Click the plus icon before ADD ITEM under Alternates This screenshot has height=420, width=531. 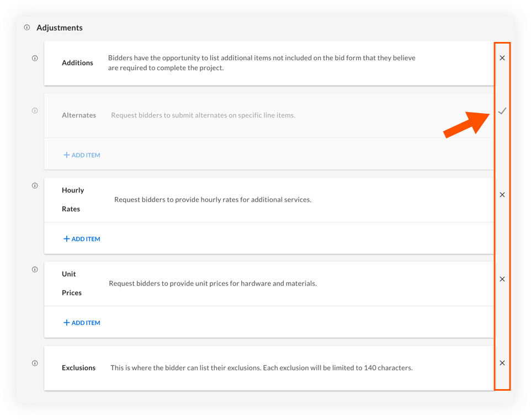tap(67, 155)
